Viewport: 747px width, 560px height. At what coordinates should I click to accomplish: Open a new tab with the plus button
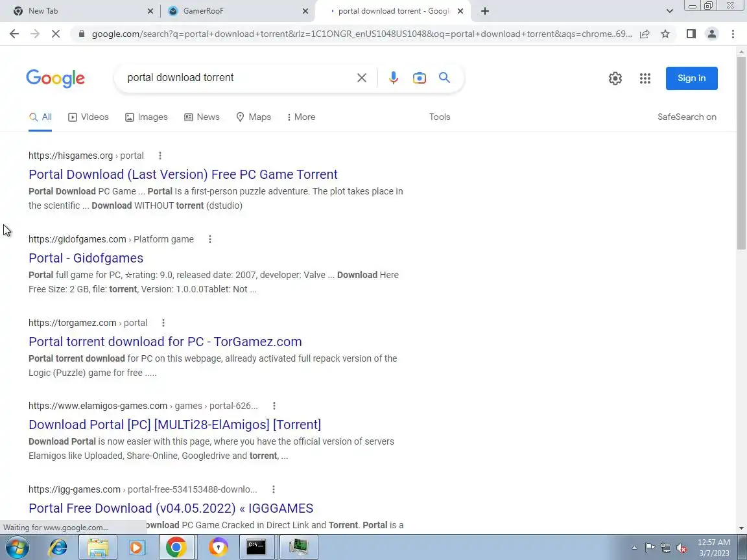click(x=485, y=11)
